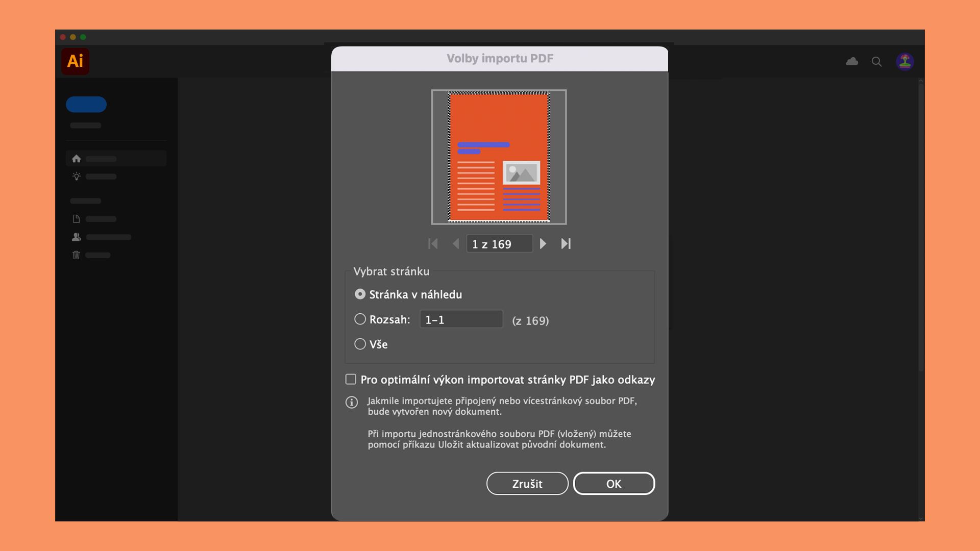The width and height of the screenshot is (980, 551).
Task: Click OK to confirm PDF import
Action: click(614, 484)
